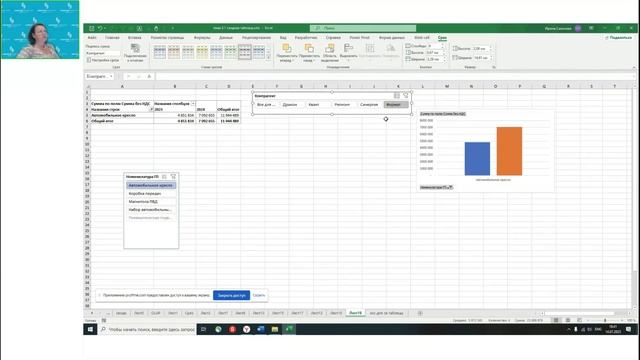
Task: Select Дракон in the Контрагент slicer
Action: tap(292, 105)
